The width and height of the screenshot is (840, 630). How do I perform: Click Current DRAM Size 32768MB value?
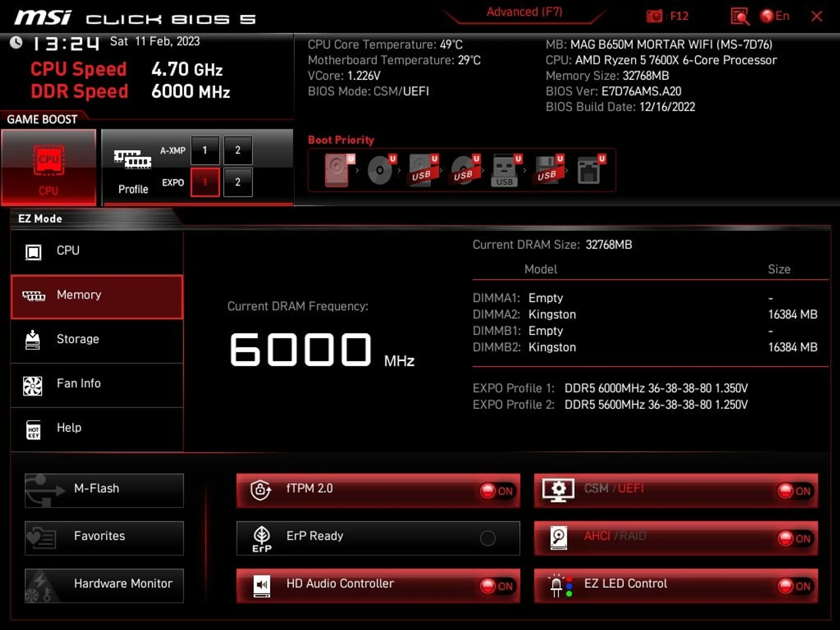pyautogui.click(x=609, y=245)
